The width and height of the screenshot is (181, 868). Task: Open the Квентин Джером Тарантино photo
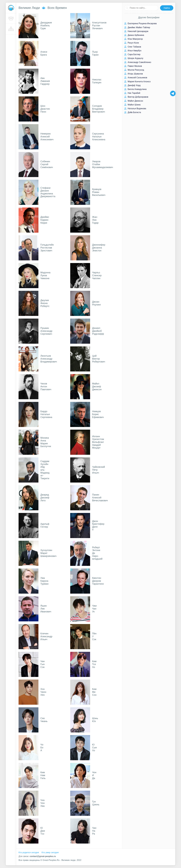coord(80,581)
